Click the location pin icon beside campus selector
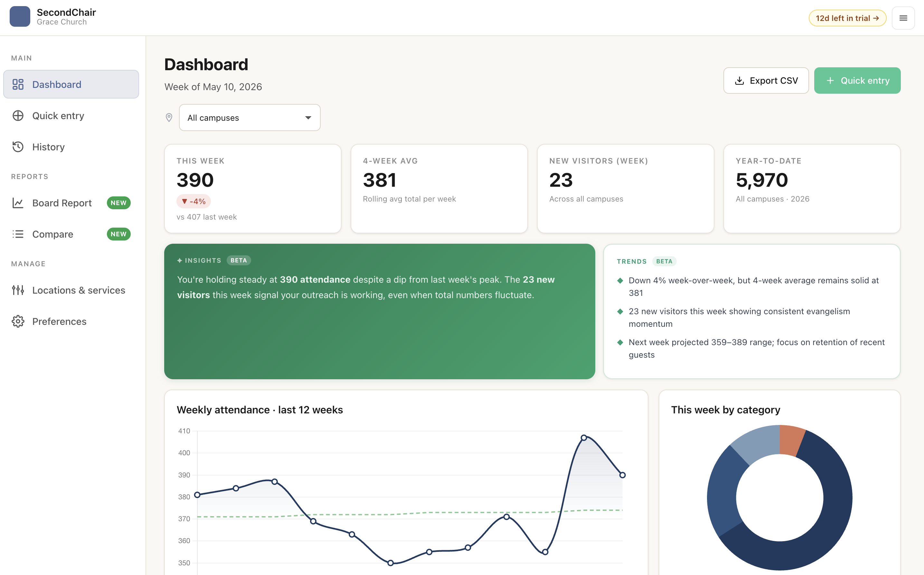The image size is (924, 575). 169,118
